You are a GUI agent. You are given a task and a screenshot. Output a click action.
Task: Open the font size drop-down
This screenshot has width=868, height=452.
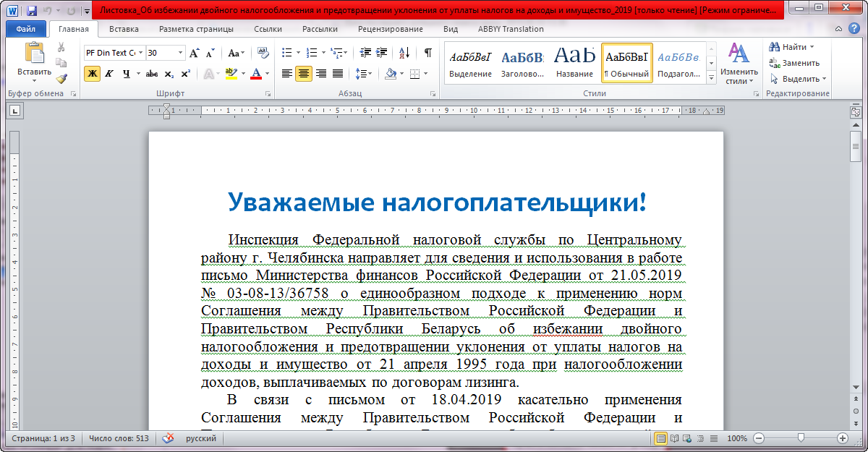coord(180,53)
